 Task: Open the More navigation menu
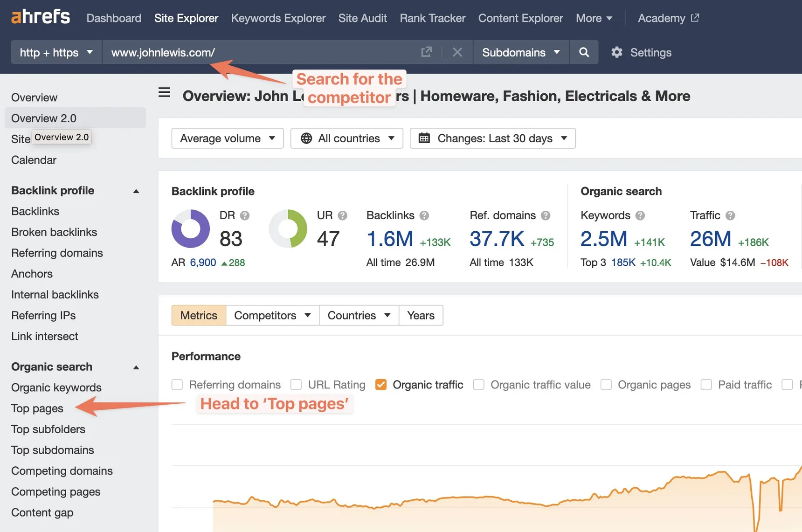tap(594, 18)
